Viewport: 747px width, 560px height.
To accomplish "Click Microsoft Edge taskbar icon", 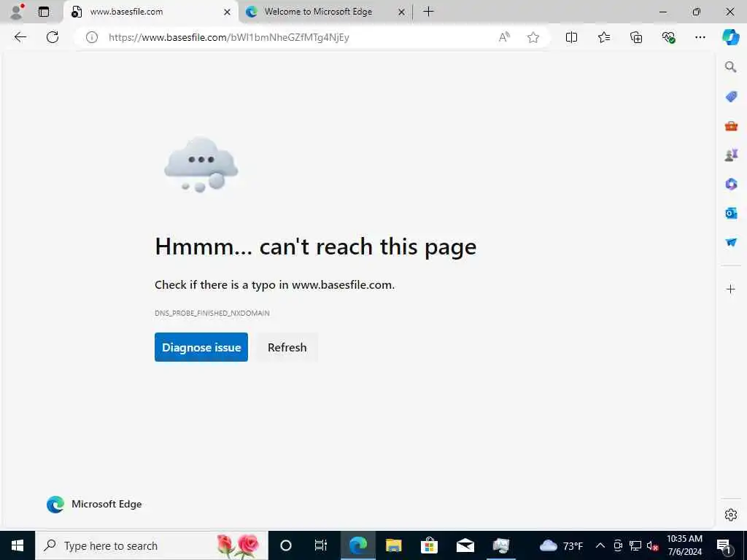I will point(357,545).
